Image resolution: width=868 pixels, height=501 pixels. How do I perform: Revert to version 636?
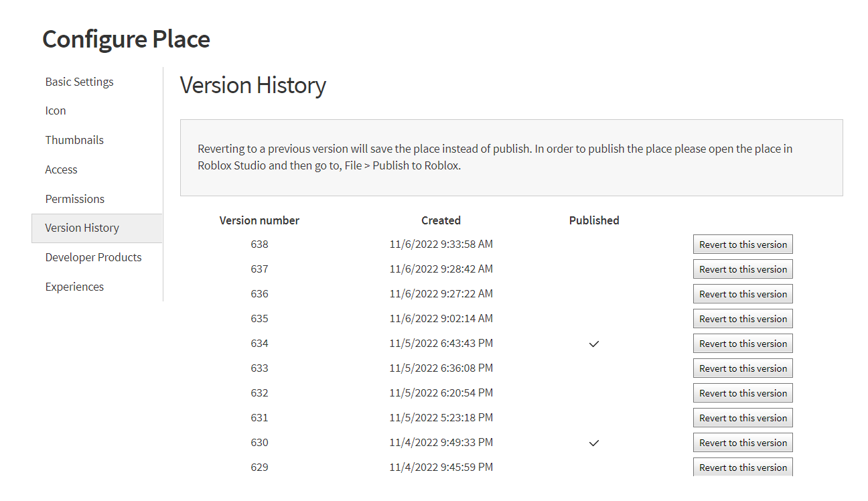point(743,294)
